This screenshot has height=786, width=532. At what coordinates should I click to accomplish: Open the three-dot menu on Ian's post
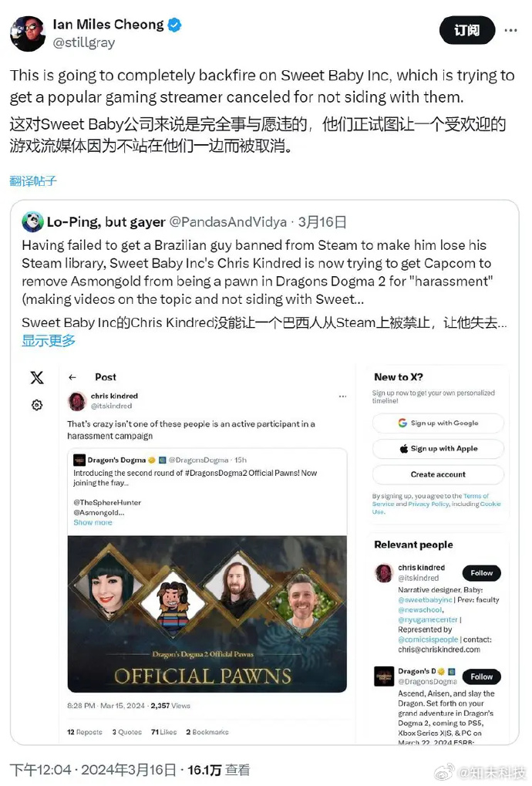pos(510,31)
